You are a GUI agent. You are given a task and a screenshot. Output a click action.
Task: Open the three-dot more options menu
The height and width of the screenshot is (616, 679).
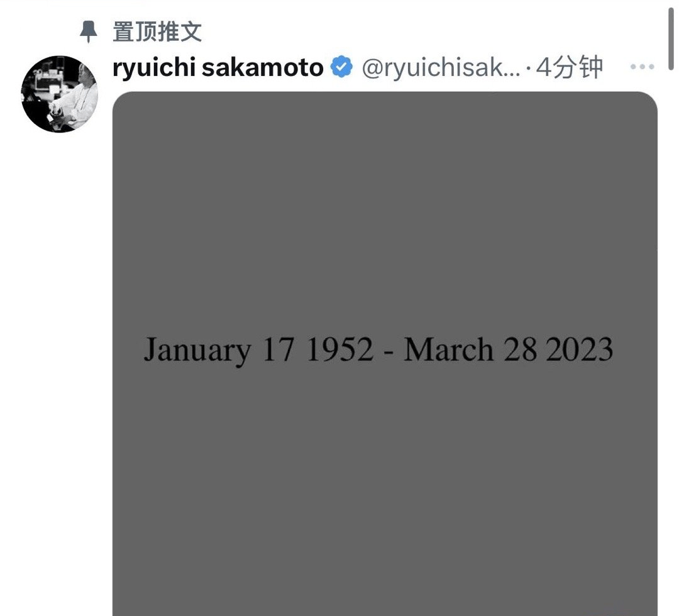pyautogui.click(x=642, y=67)
